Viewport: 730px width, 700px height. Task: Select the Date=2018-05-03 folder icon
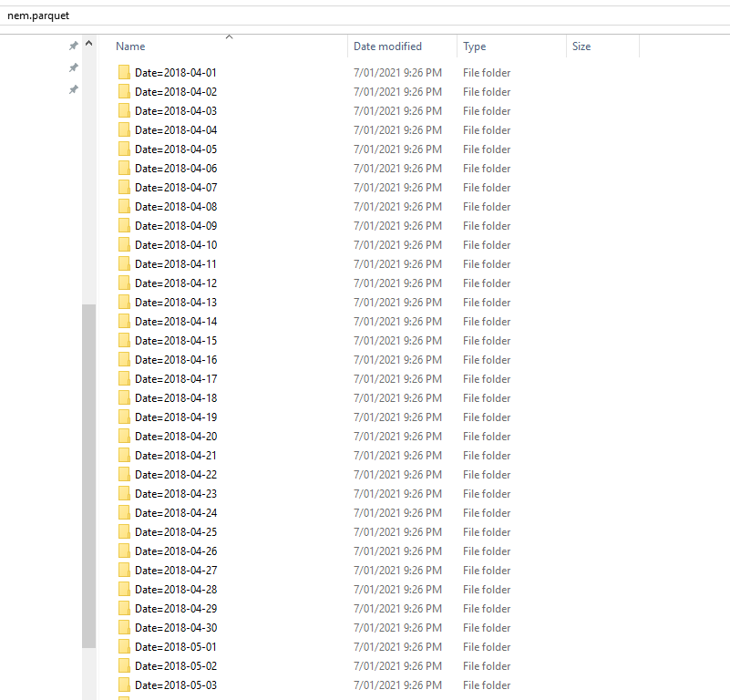tap(124, 685)
